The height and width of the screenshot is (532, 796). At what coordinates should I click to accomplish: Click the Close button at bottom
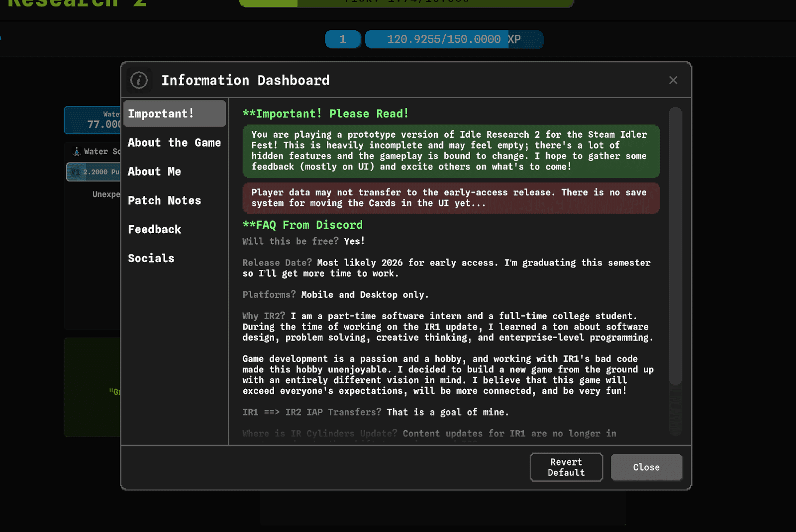click(x=646, y=467)
